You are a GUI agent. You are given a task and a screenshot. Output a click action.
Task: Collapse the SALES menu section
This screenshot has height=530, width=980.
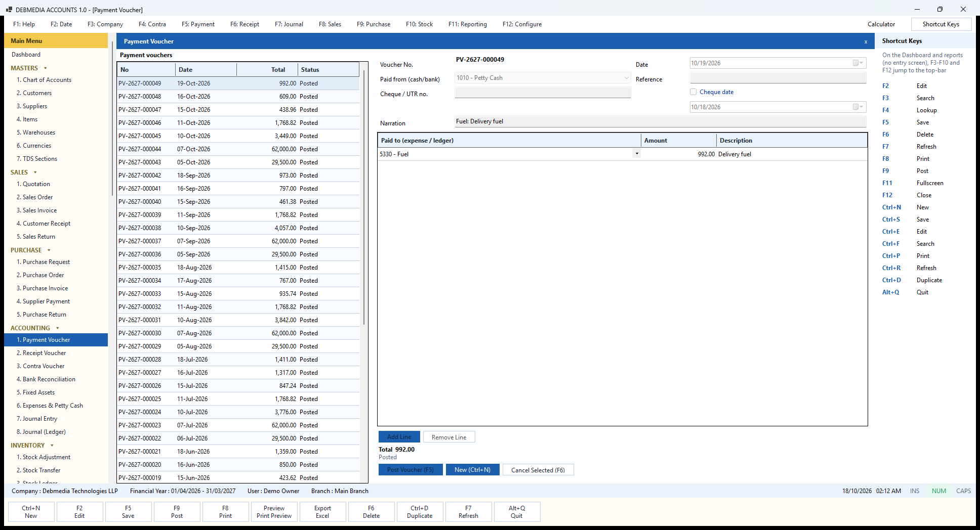tap(35, 172)
